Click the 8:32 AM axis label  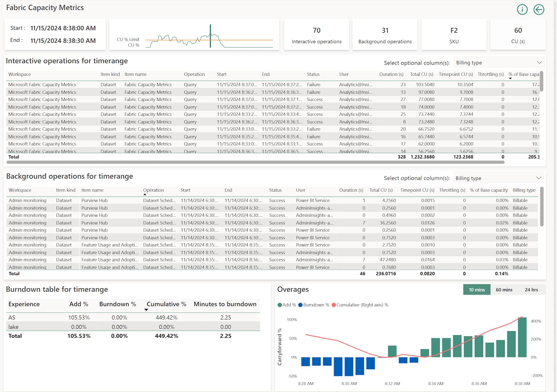click(x=392, y=383)
